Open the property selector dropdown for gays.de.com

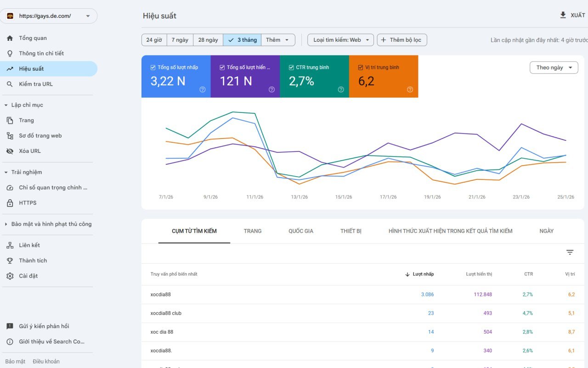pos(49,16)
